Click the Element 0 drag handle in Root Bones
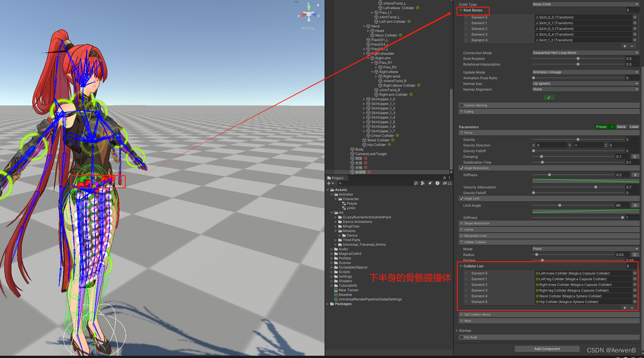Image resolution: width=644 pixels, height=358 pixels. tap(465, 17)
